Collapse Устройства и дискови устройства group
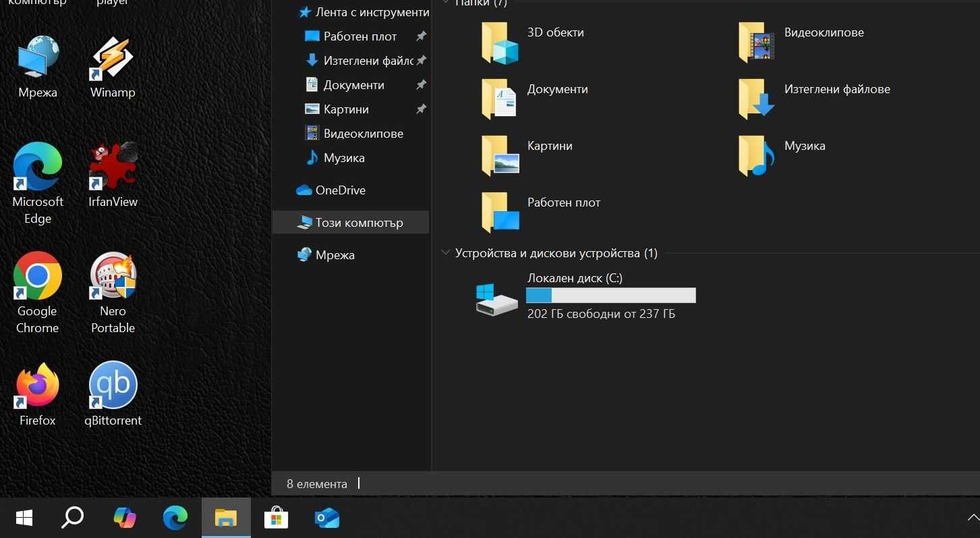Screen dimensions: 980x538 click(x=445, y=253)
